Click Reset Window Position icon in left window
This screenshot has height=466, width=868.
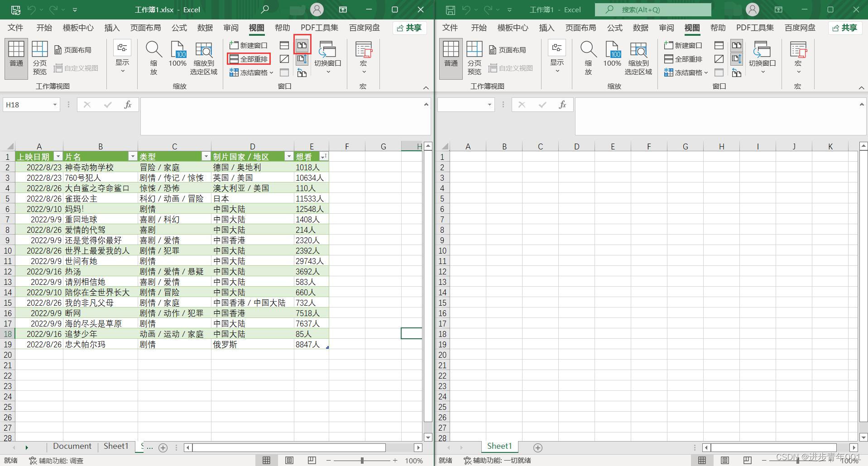(x=302, y=72)
